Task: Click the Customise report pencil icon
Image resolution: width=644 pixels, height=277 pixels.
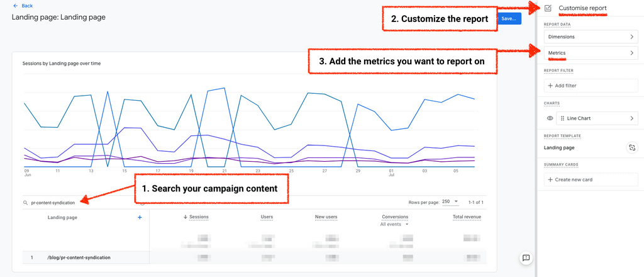Action: (x=548, y=8)
